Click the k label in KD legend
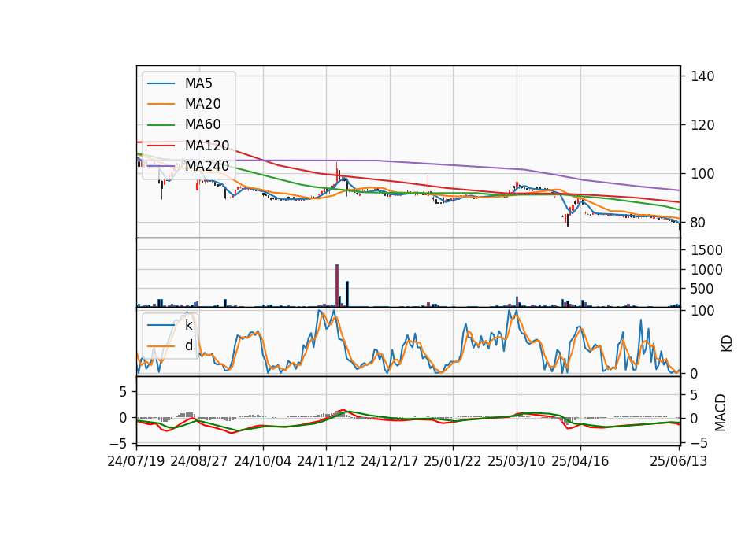This screenshot has width=756, height=543. point(188,325)
